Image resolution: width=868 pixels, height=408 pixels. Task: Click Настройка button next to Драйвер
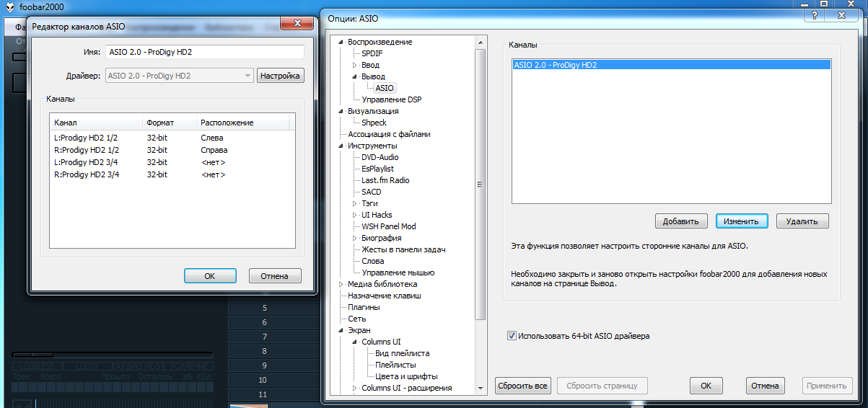[x=280, y=75]
